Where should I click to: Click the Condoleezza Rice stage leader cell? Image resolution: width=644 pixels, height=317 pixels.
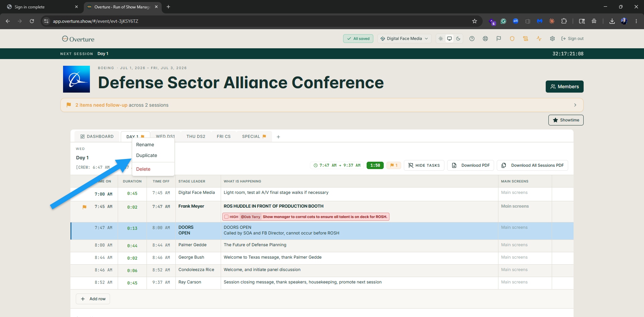(x=198, y=271)
